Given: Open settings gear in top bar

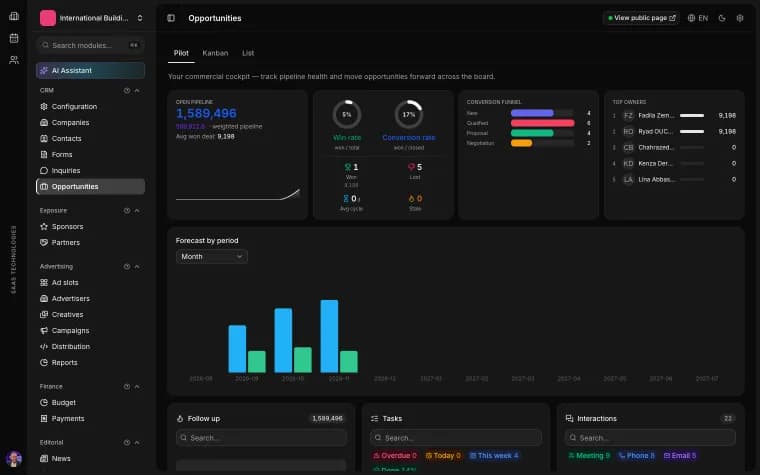Looking at the screenshot, I should 740,18.
